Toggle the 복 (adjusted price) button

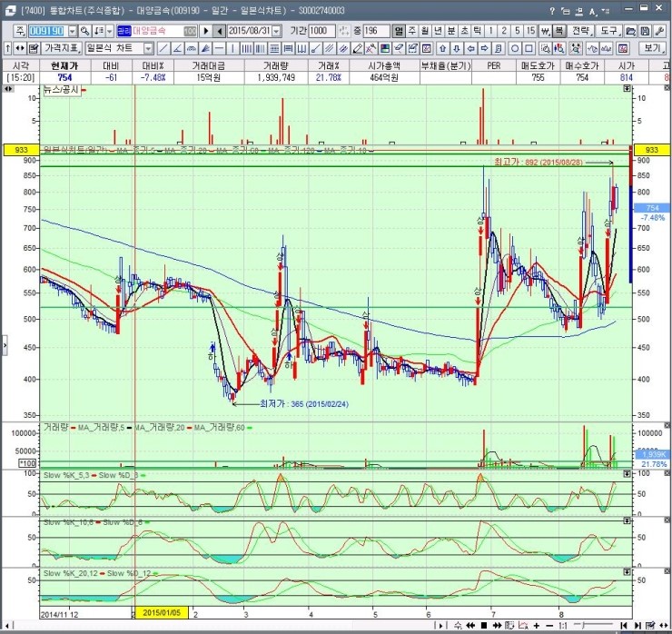point(558,31)
